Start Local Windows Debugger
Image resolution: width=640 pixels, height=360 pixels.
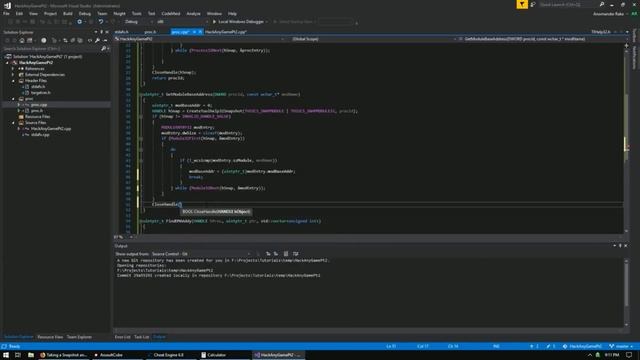coord(238,22)
